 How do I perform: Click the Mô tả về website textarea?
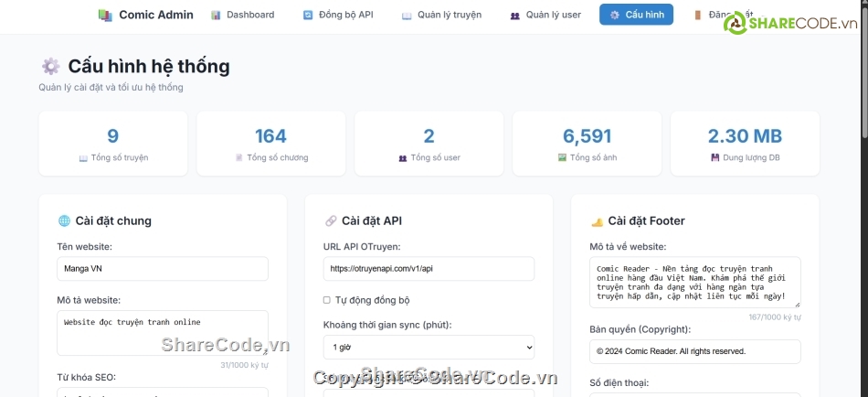695,283
